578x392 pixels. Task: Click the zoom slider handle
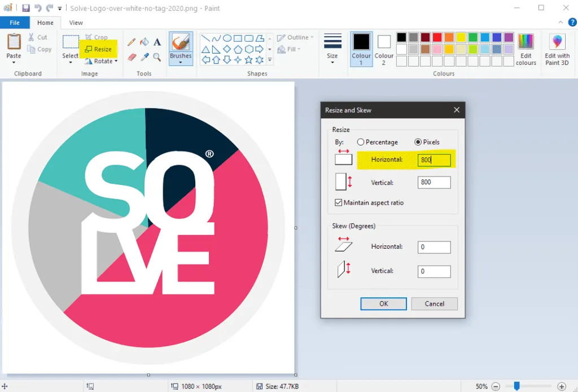tap(517, 386)
